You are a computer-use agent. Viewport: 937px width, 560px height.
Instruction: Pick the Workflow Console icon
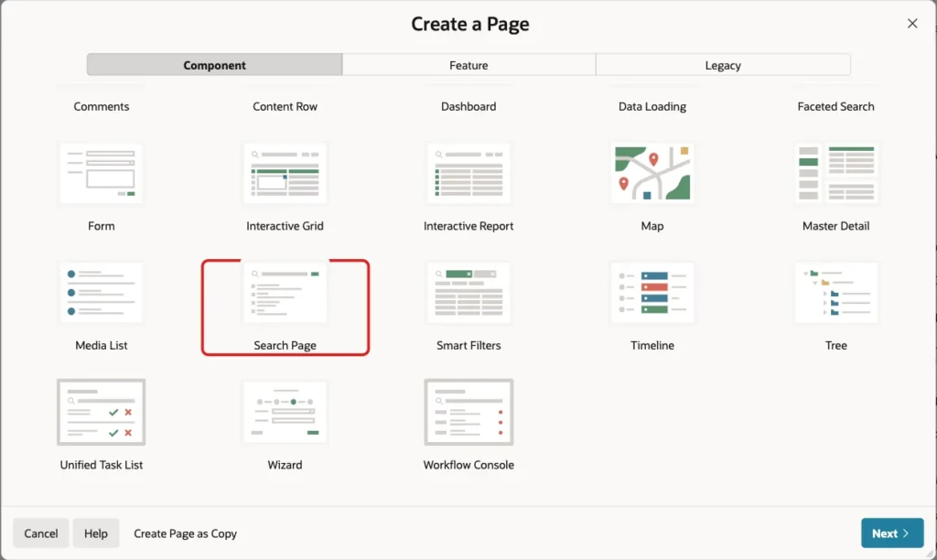468,413
